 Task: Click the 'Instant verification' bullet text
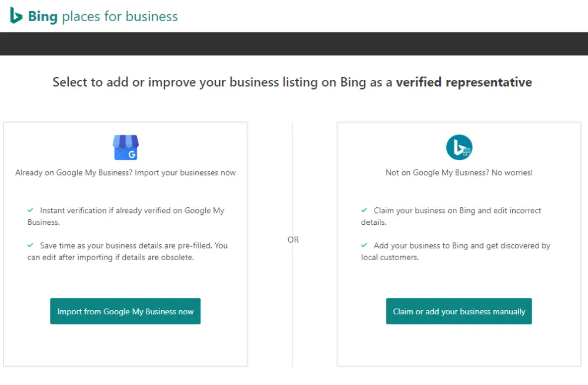click(x=126, y=216)
